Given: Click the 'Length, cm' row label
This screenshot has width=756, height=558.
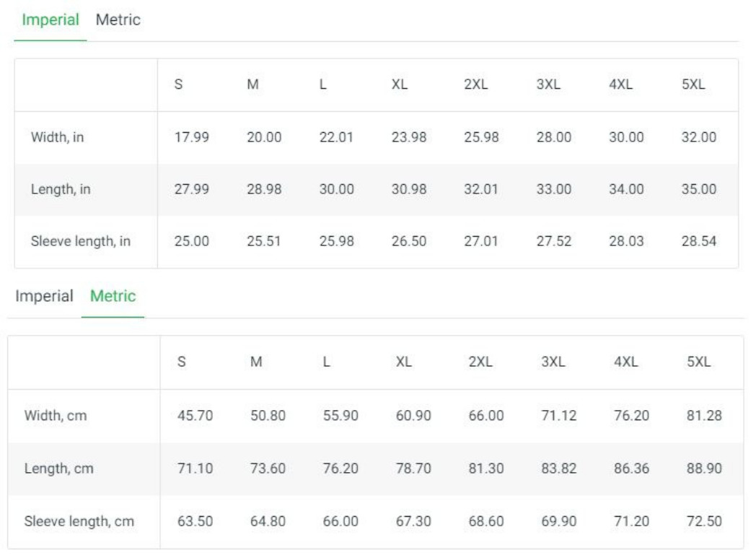Looking at the screenshot, I should tap(59, 468).
